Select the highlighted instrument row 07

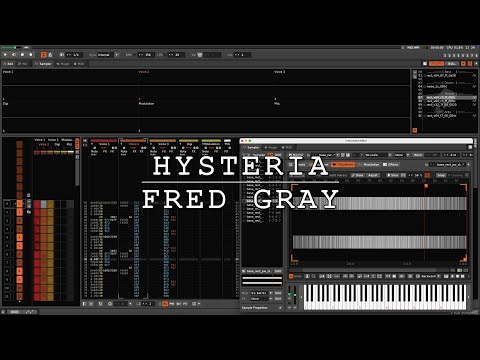pyautogui.click(x=447, y=97)
